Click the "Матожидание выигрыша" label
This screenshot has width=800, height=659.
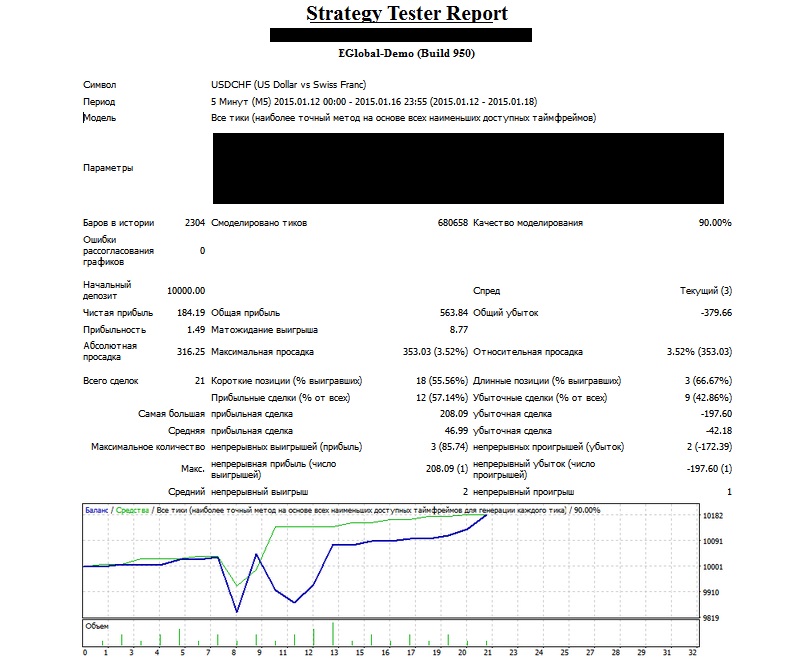coord(264,330)
